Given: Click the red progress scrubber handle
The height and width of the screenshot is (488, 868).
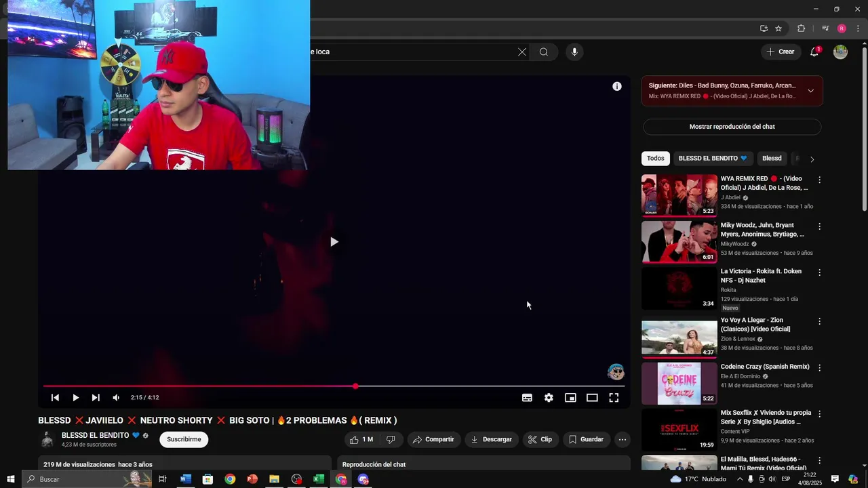Looking at the screenshot, I should tap(355, 386).
